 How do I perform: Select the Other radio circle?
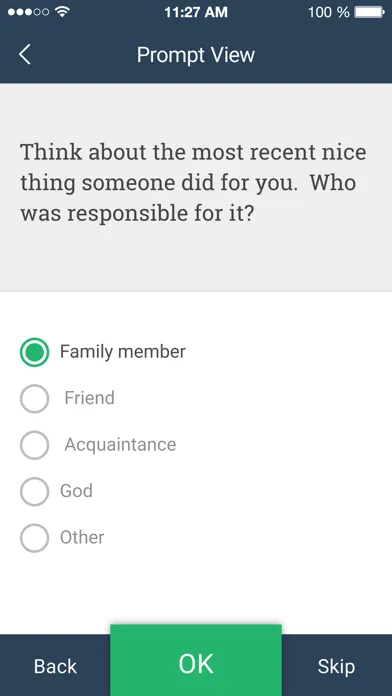[x=34, y=538]
